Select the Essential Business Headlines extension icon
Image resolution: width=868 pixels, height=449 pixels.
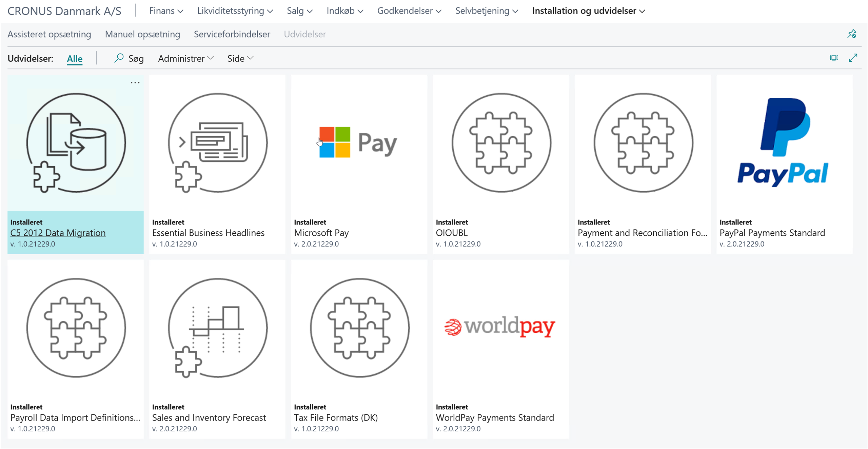[x=218, y=143]
